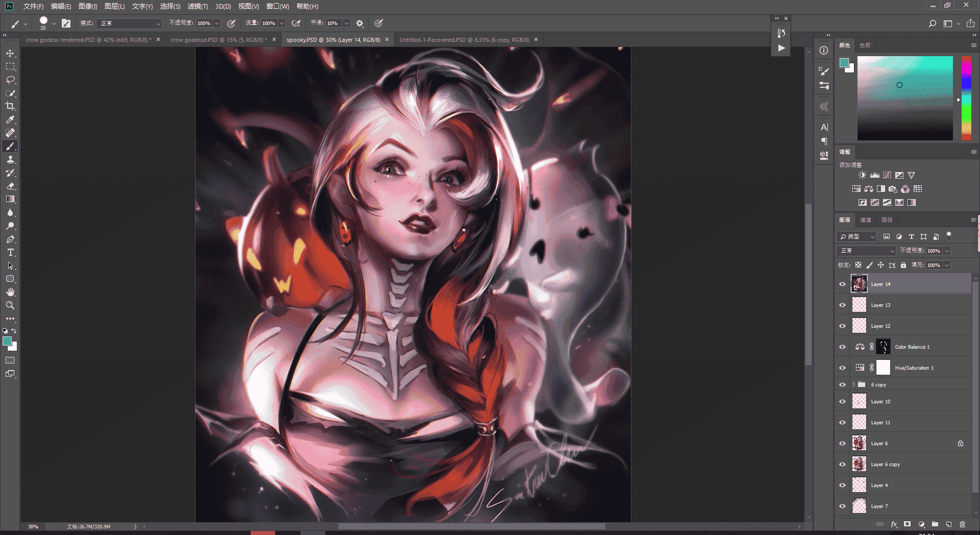Select the Eyedropper tool
The image size is (980, 535).
coord(10,119)
